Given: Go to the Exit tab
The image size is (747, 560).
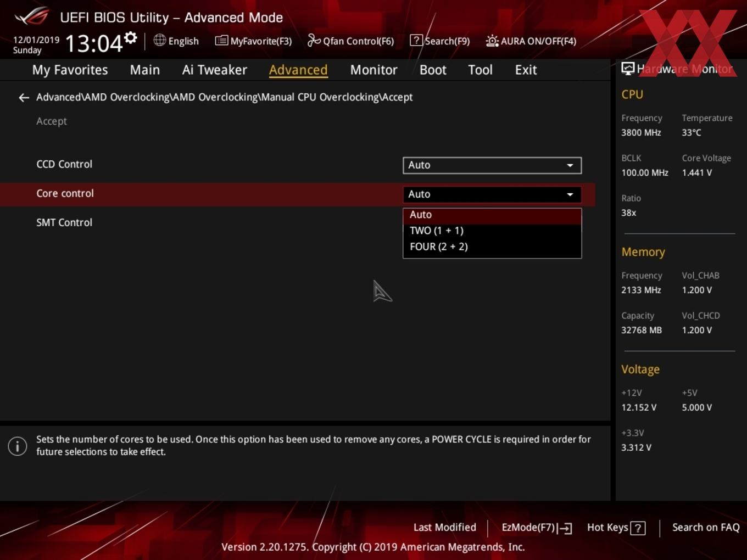Looking at the screenshot, I should point(526,70).
